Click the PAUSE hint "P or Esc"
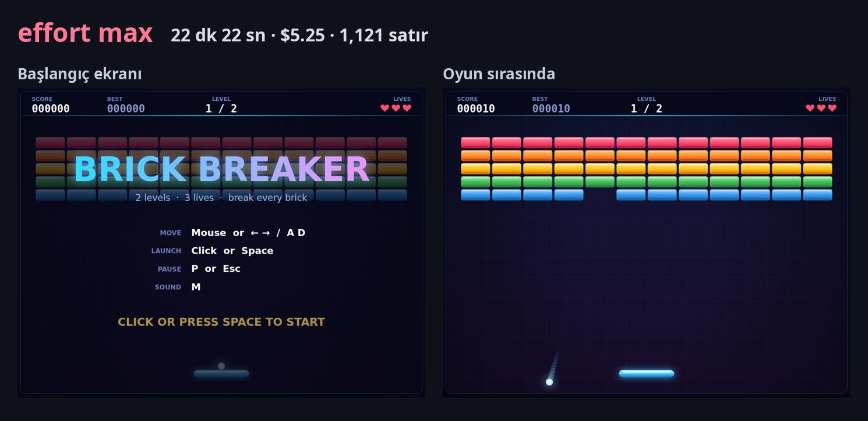Screen dimensions: 868x421 click(x=216, y=269)
